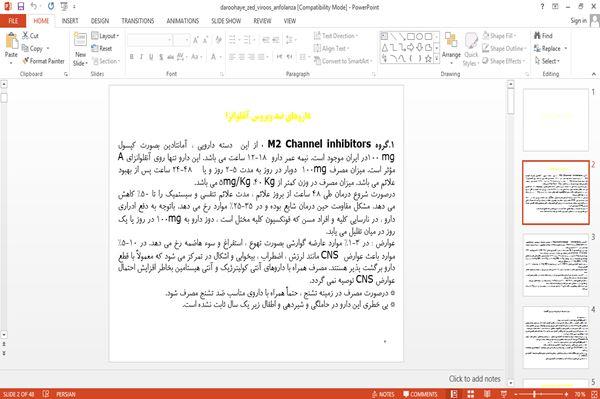Switch to Slide Sorter view in status bar
Screen dimensions: 600x399
coord(470,394)
